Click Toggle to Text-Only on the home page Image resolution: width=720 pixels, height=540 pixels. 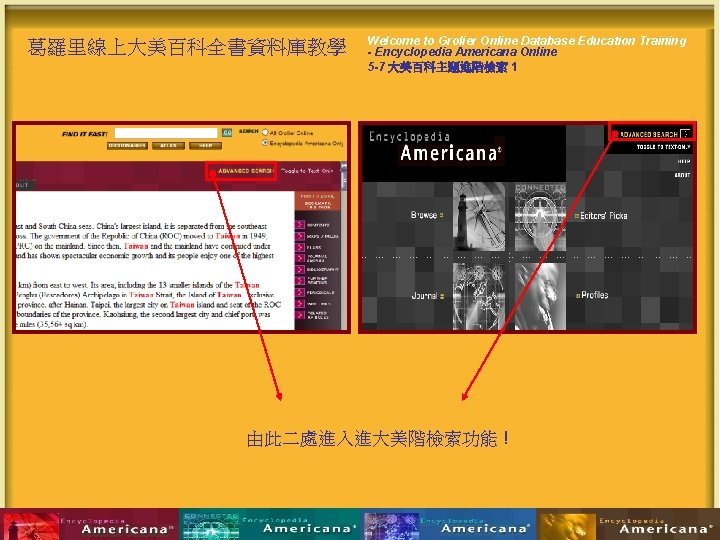click(x=663, y=147)
